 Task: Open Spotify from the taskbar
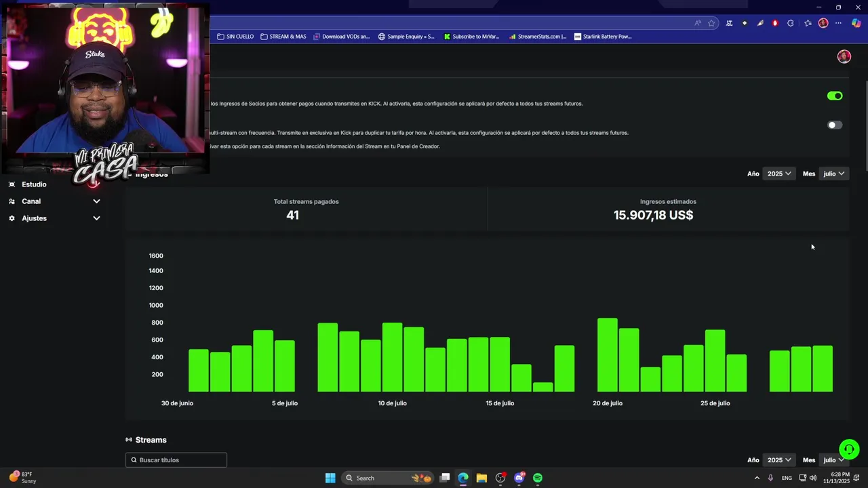coord(538,478)
